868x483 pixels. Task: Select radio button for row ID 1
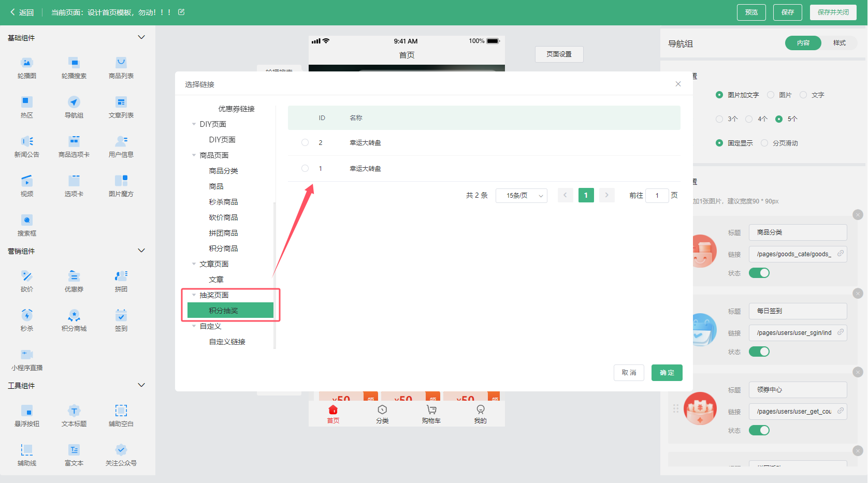[x=305, y=168]
